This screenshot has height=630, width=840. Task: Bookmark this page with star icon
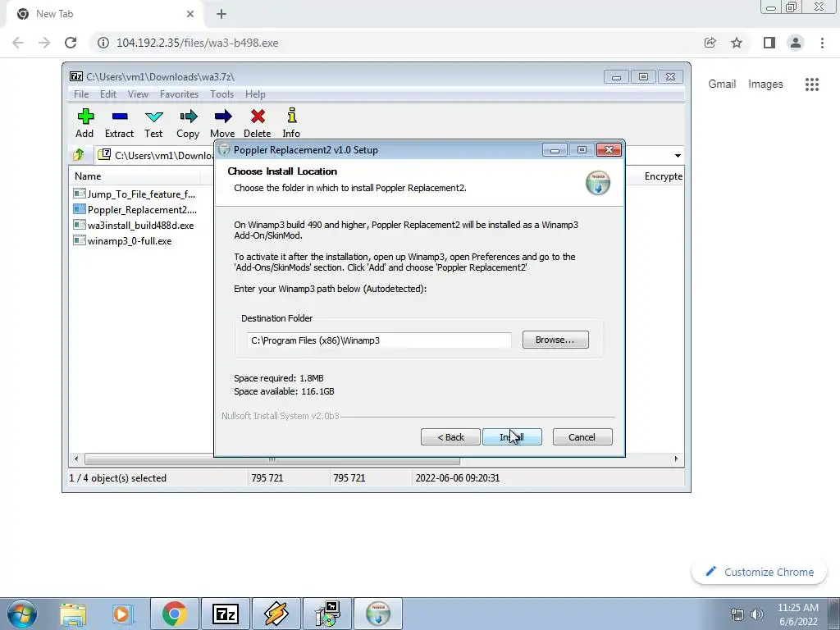coord(737,43)
